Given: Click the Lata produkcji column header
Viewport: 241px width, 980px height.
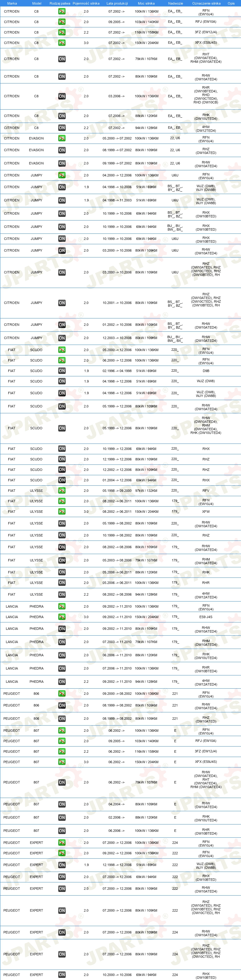Looking at the screenshot, I should (117, 3).
